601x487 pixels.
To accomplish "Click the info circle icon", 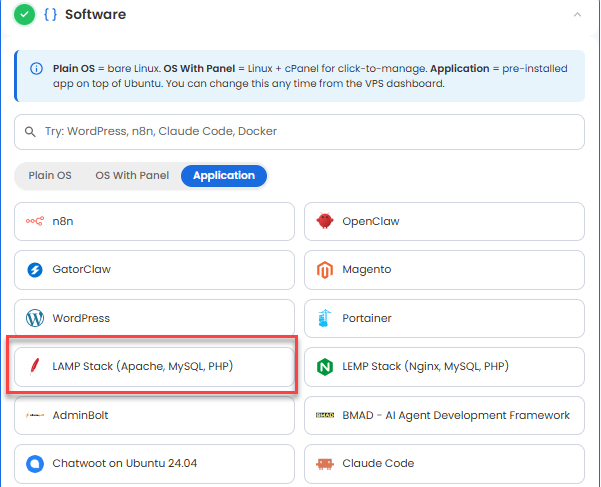I will 36,69.
